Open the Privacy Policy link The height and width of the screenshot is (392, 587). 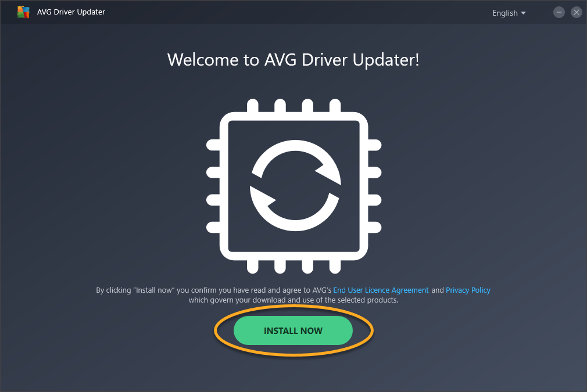point(468,290)
